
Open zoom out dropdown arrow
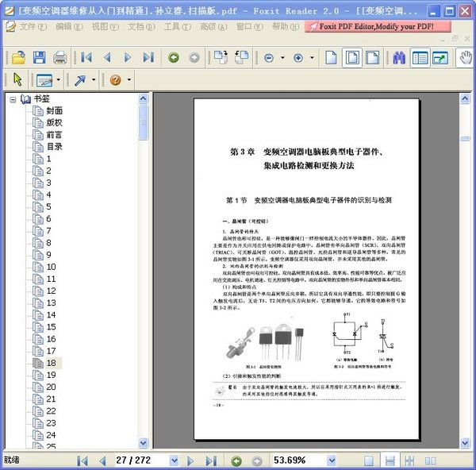point(282,58)
